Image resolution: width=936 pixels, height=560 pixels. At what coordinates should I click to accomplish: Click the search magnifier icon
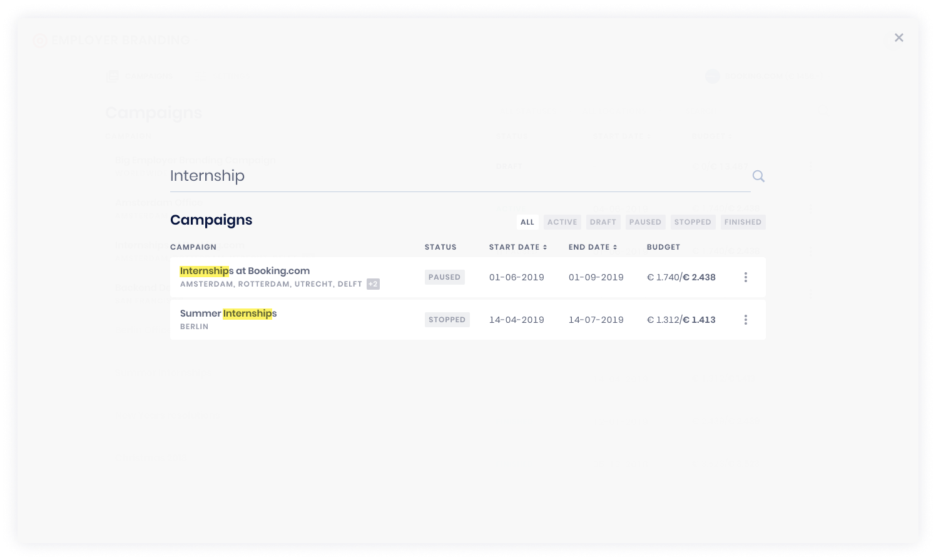[758, 176]
